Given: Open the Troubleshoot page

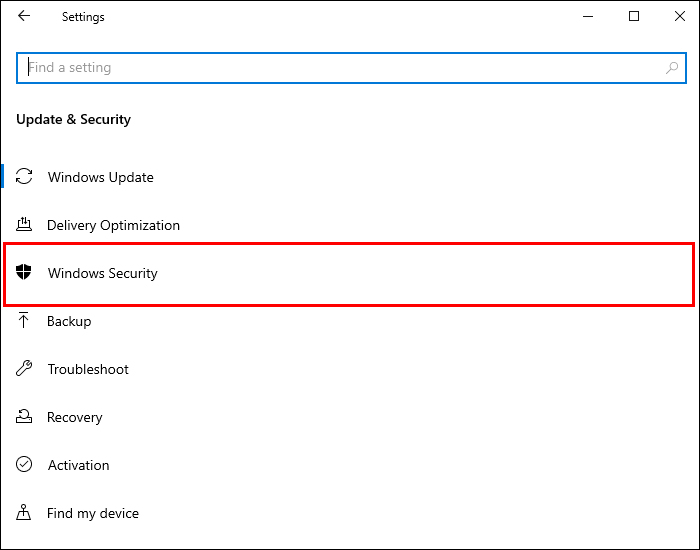Looking at the screenshot, I should (x=88, y=369).
